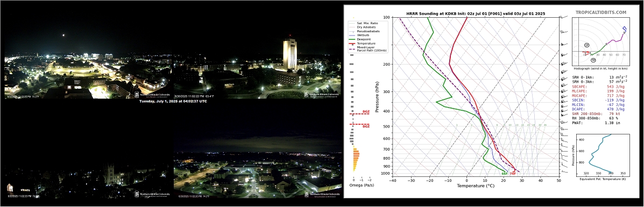Click the Temperature (°C) axis label
This screenshot has width=644, height=207.
476,185
